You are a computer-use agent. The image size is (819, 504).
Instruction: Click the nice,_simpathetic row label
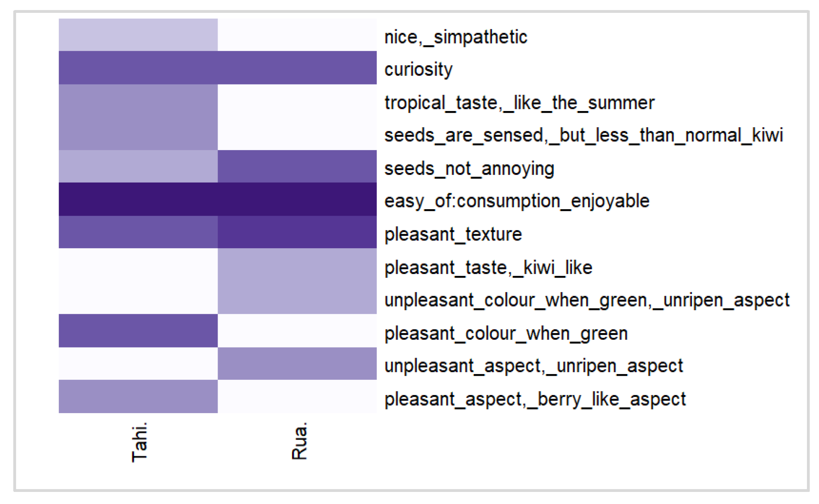point(456,37)
